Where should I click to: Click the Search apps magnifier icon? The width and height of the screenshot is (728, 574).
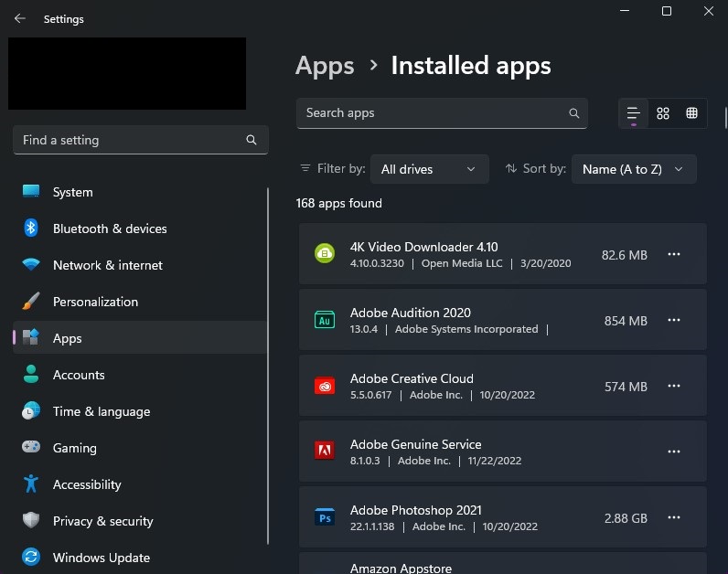point(573,113)
